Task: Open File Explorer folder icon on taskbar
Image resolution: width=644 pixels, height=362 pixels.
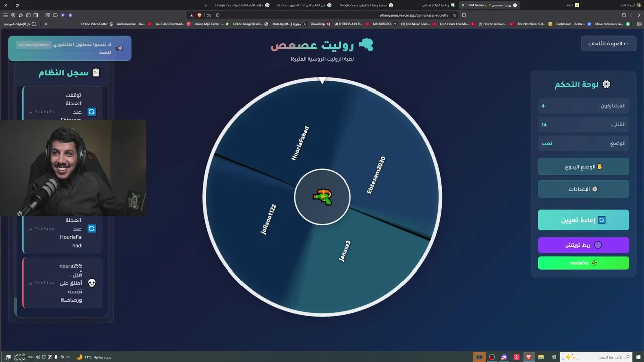Action: 541,357
